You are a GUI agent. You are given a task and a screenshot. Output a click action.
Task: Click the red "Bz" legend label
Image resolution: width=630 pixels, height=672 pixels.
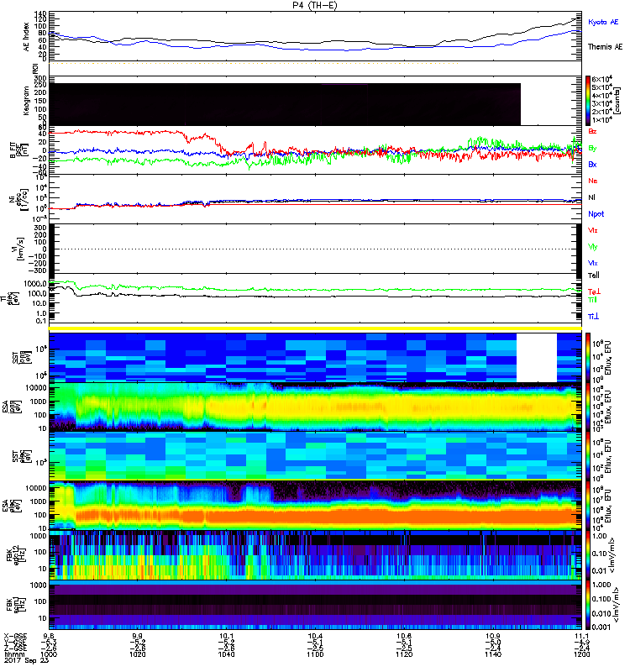point(592,131)
